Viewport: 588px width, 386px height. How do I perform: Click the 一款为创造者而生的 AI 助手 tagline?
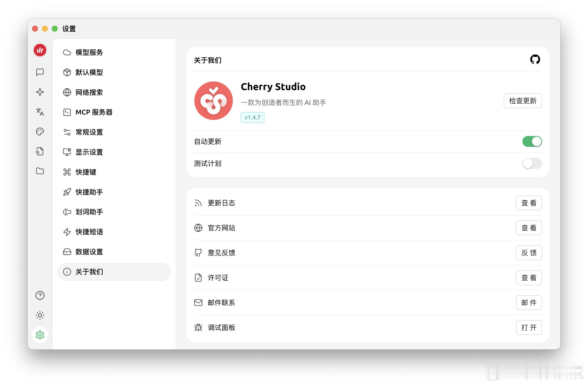click(283, 102)
